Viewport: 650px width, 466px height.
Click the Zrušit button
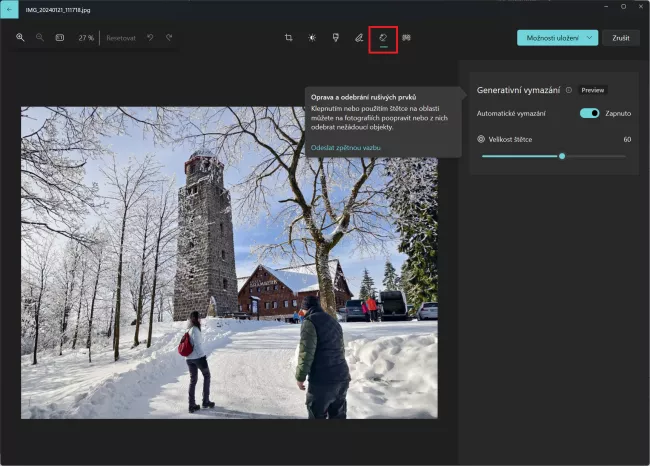coord(620,38)
